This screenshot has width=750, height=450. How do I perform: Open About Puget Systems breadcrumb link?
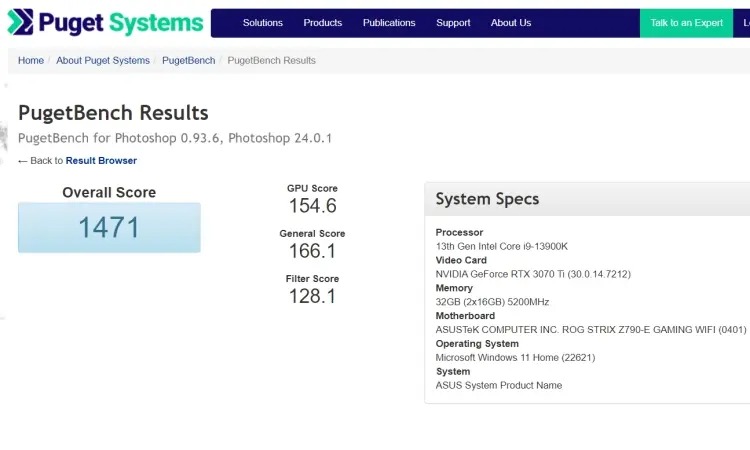point(103,61)
